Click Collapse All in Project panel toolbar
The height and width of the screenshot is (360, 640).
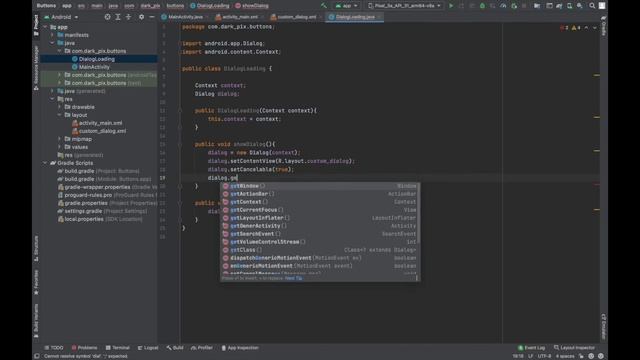(129, 17)
